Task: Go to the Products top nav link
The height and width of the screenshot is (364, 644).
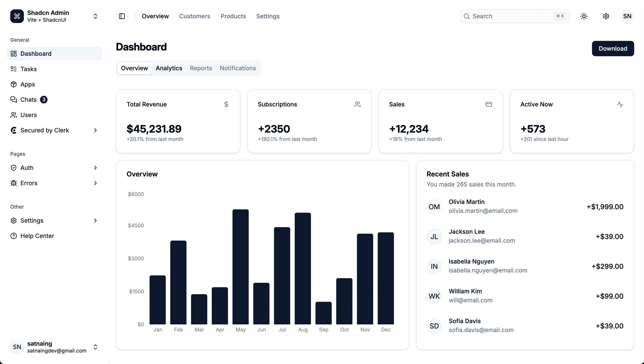Action: (x=233, y=16)
